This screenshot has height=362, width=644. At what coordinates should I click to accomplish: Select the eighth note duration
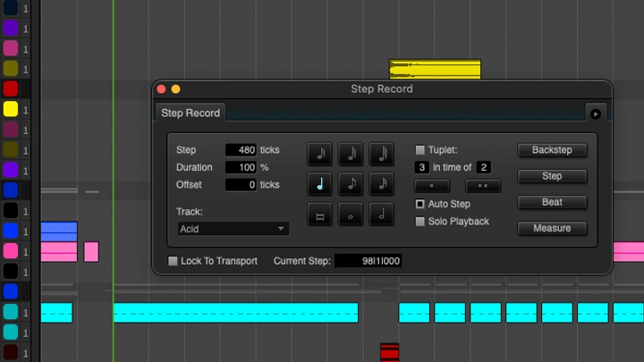tap(351, 183)
